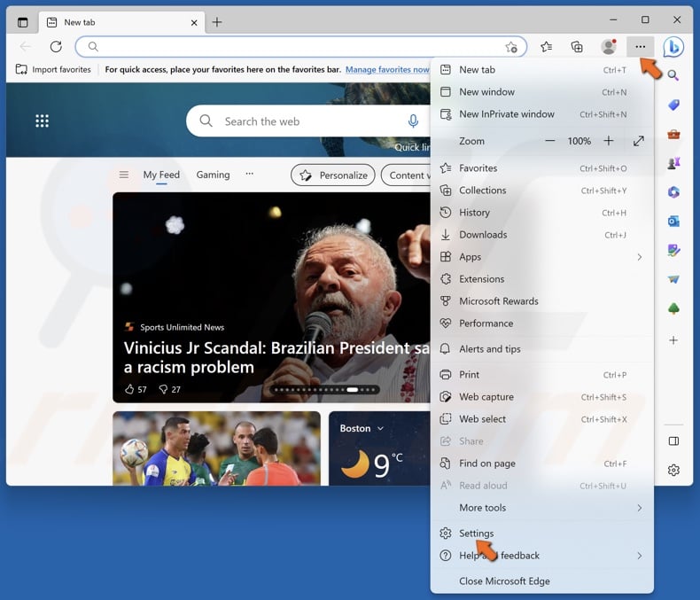700x600 pixels.
Task: Open the Boston location dropdown
Action: click(362, 428)
